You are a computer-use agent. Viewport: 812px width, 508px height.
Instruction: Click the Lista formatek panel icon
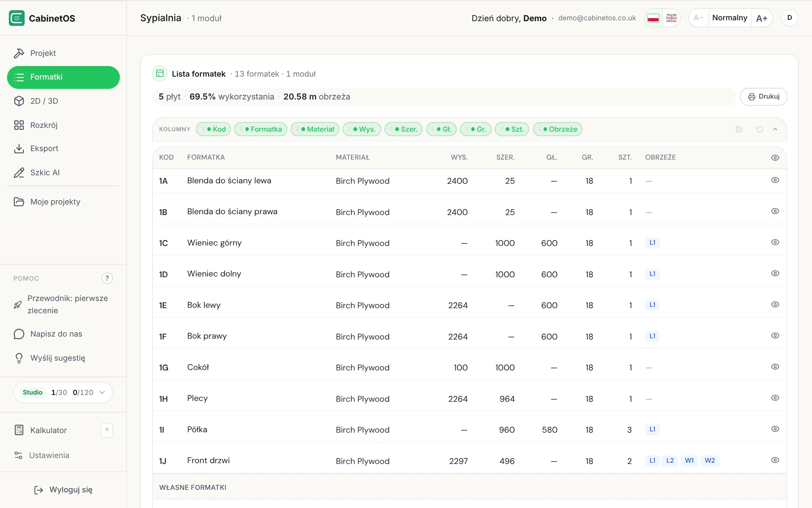click(160, 74)
